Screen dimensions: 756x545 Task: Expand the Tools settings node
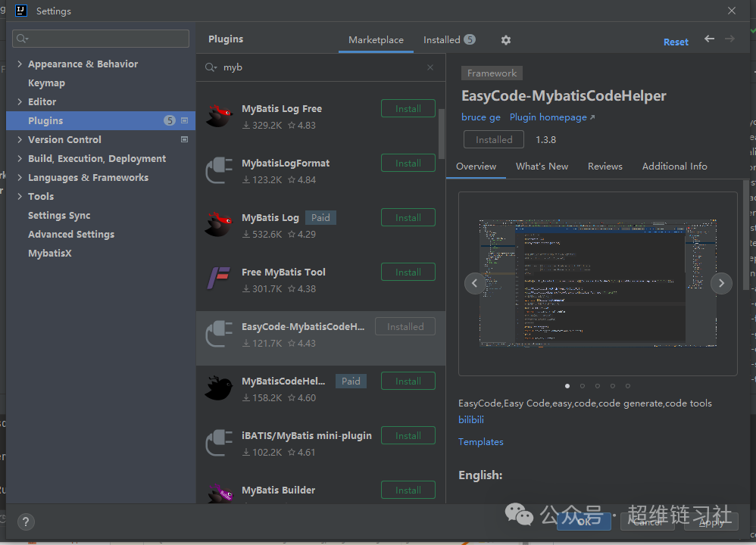click(19, 196)
